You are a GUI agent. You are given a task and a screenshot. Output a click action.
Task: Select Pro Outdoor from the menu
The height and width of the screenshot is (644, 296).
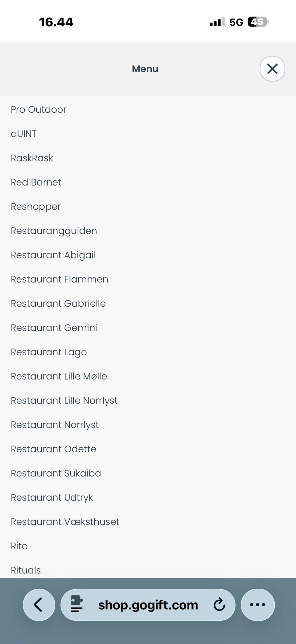(x=39, y=110)
